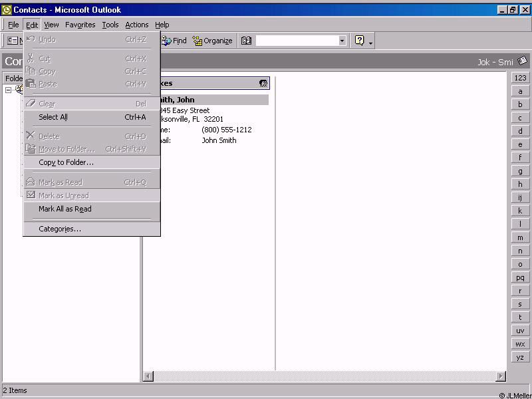Choose Undo in the Edit menu
The height and width of the screenshot is (399, 532).
92,40
